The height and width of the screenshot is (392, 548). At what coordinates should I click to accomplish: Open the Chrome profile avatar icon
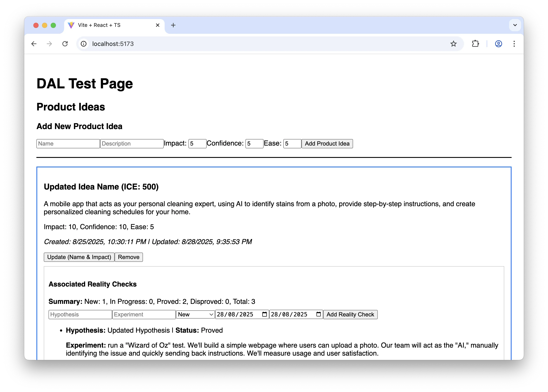[x=498, y=44]
